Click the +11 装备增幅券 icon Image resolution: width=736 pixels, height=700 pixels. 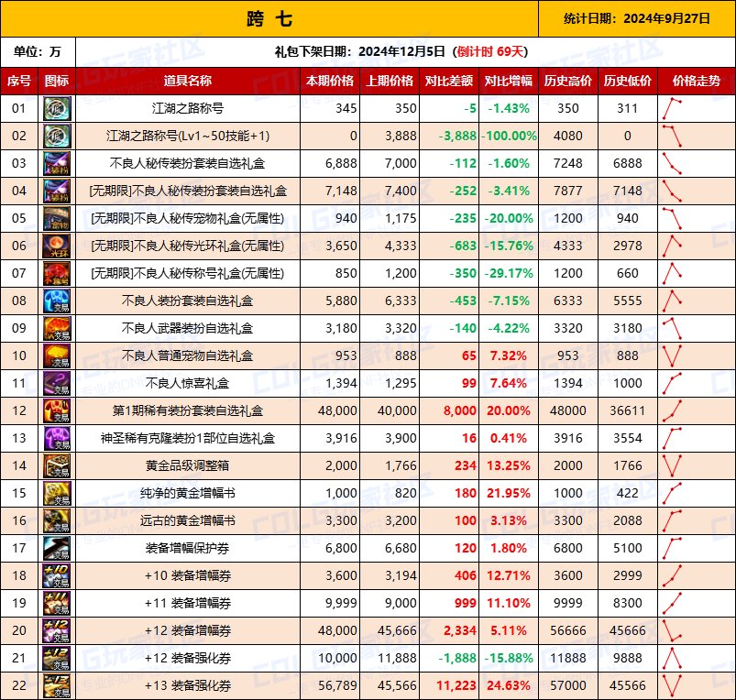coord(57,603)
